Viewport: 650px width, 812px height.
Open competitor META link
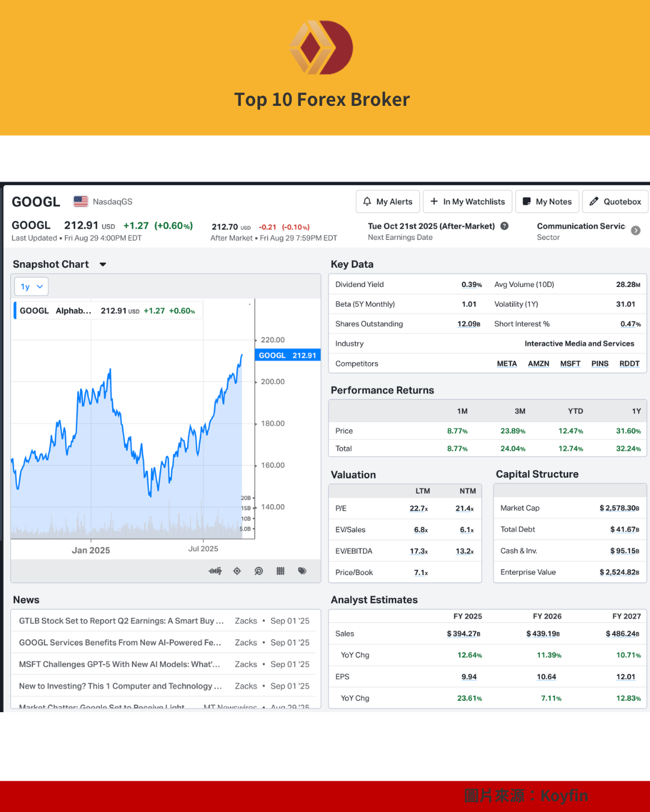pos(507,363)
